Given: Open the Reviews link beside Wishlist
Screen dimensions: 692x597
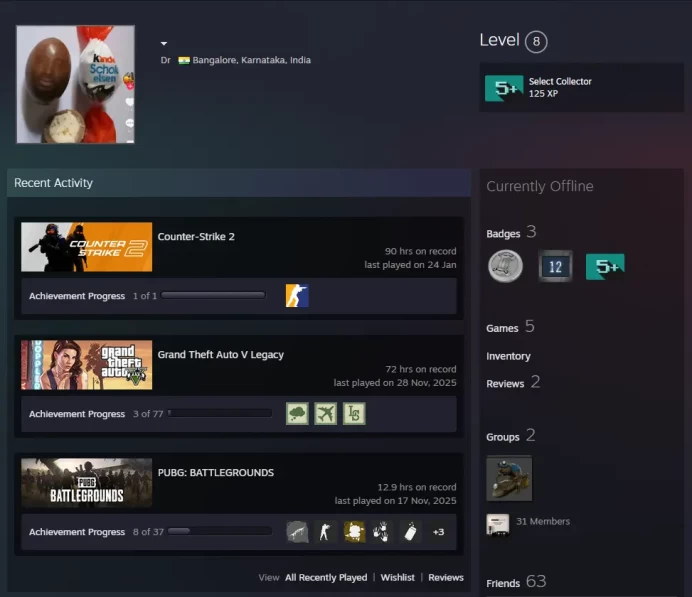Looking at the screenshot, I should [x=446, y=578].
